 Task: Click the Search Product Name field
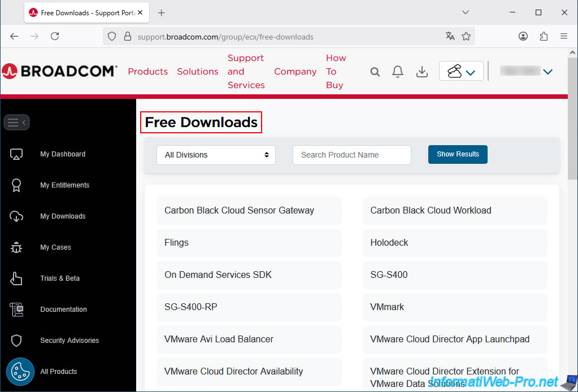351,155
